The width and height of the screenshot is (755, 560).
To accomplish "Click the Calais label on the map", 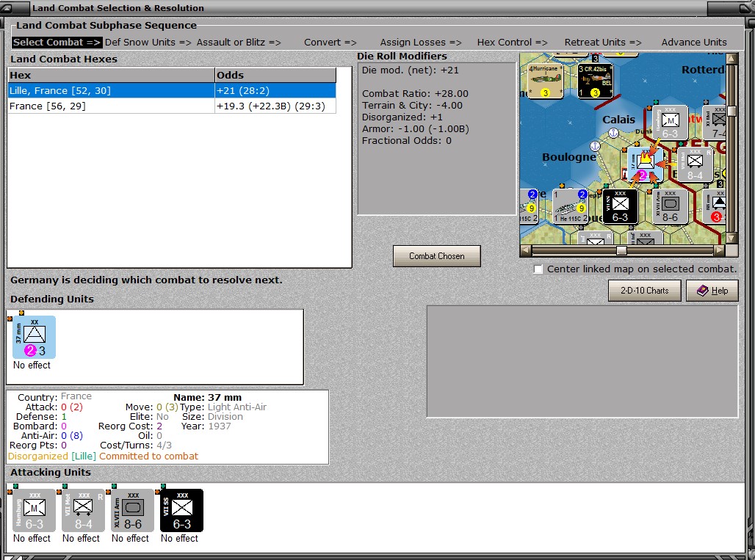I will [x=618, y=120].
